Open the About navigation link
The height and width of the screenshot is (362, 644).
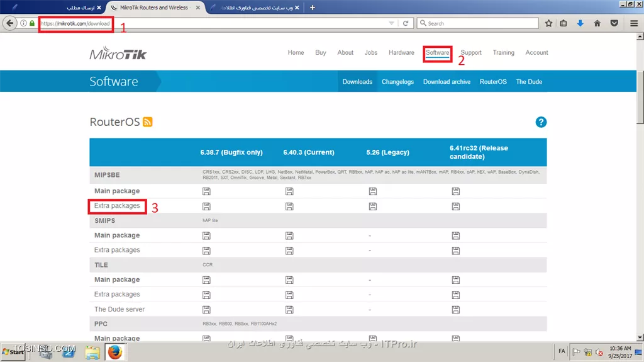345,53
